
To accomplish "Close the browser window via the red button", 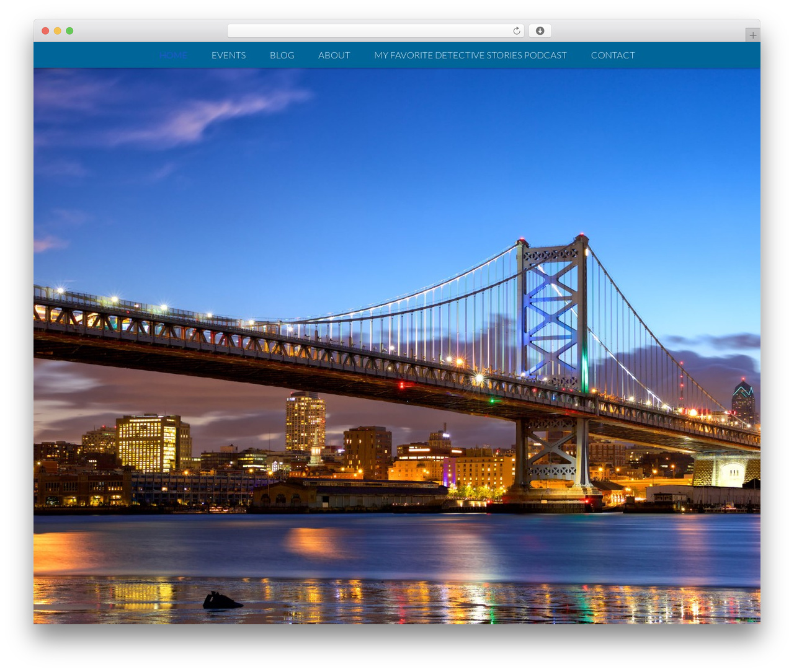I will click(x=45, y=31).
